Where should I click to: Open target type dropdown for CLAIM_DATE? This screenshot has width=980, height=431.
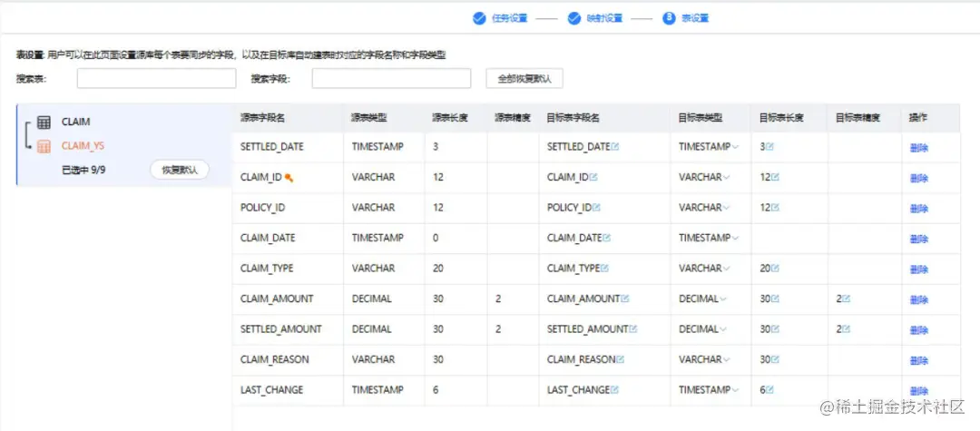(x=735, y=238)
